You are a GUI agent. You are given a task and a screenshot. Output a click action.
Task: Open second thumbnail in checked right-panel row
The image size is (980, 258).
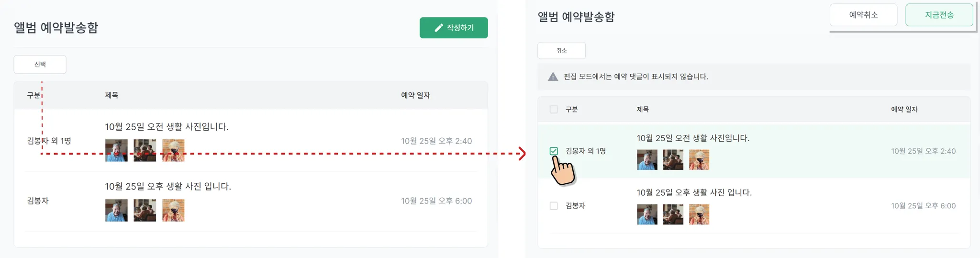[673, 159]
